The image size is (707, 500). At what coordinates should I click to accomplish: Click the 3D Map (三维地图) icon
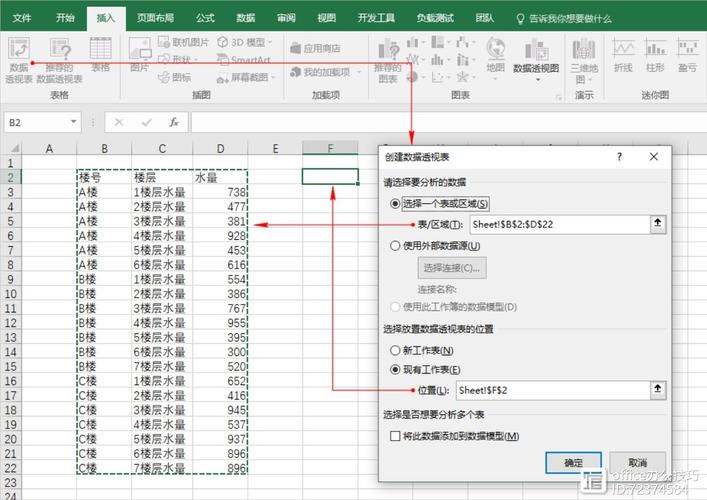pyautogui.click(x=584, y=61)
